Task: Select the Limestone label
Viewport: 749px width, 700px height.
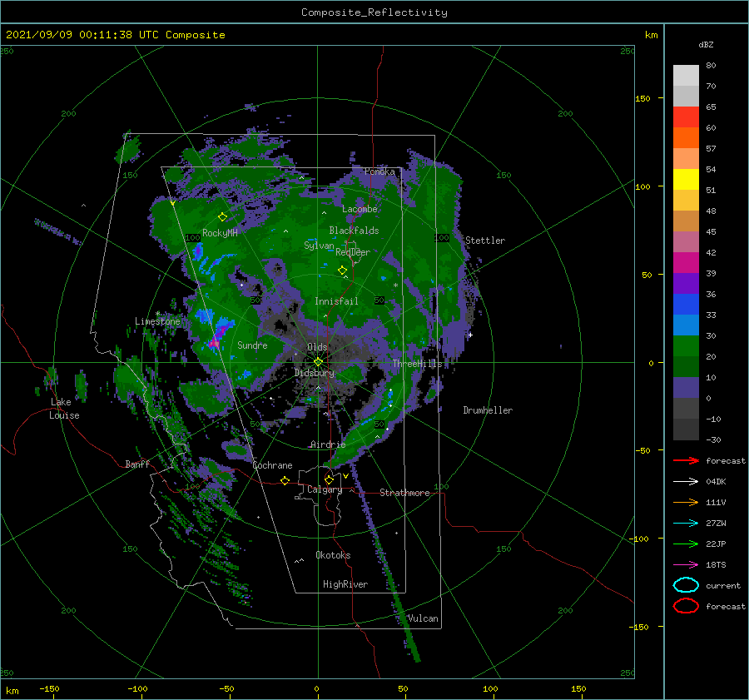Action: click(x=157, y=321)
